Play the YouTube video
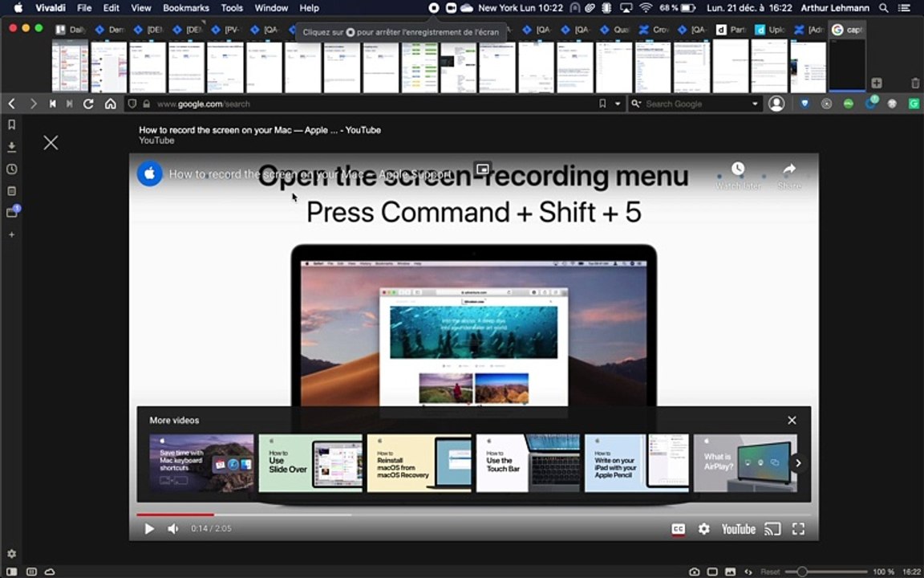The width and height of the screenshot is (924, 578). (x=149, y=529)
